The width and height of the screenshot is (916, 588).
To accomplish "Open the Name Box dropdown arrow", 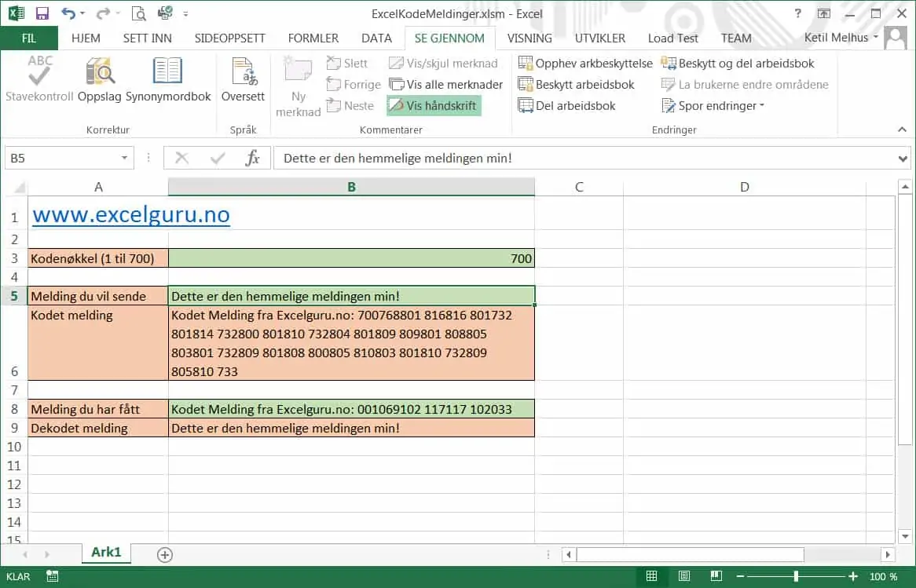I will [x=124, y=158].
